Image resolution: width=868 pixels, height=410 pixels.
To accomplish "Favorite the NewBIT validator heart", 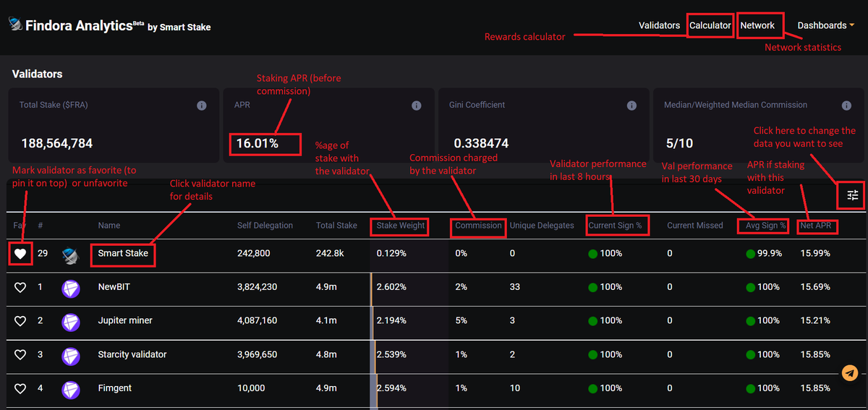I will [x=20, y=287].
